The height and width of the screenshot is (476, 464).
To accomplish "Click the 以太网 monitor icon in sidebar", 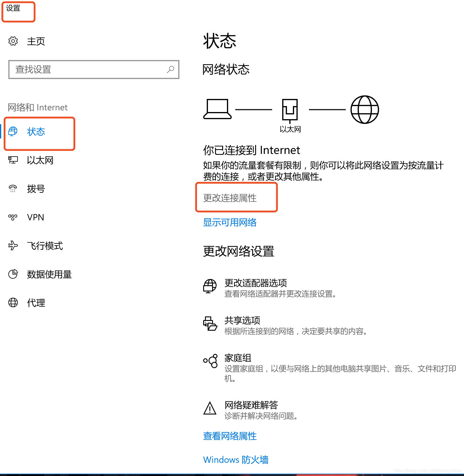I will 13,160.
